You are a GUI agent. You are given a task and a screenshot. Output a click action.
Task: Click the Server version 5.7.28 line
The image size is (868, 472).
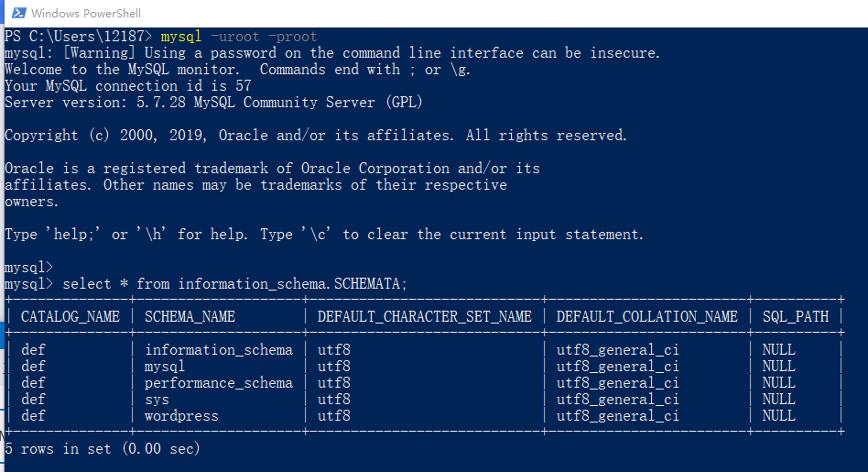click(x=213, y=103)
